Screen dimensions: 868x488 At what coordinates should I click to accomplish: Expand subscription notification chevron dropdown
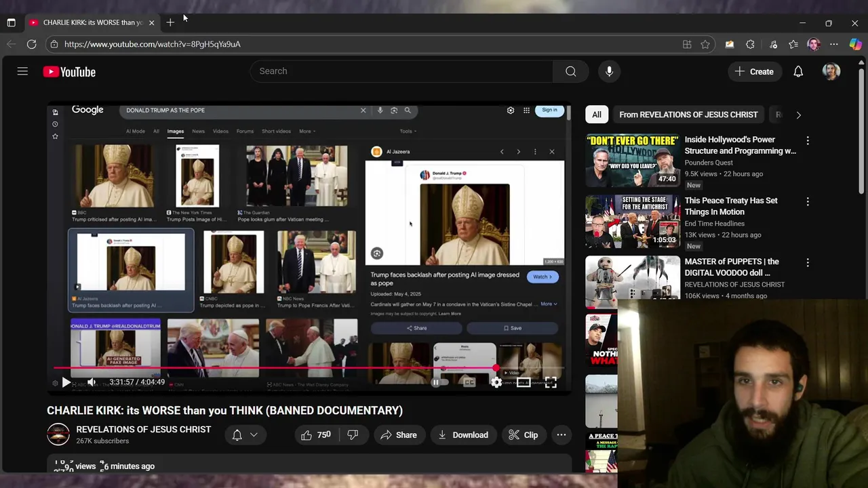254,435
